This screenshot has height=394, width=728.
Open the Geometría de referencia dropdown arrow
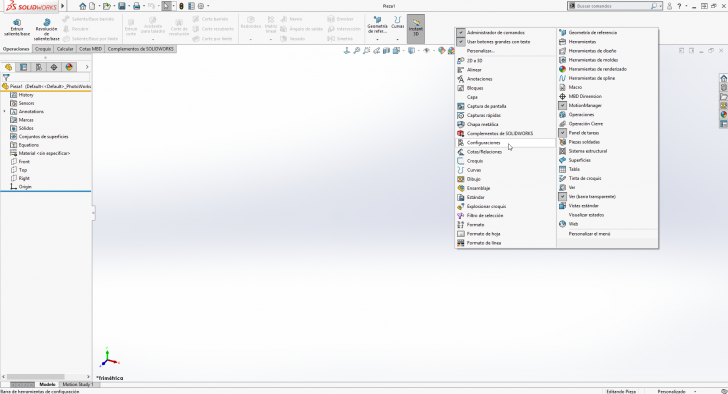(x=377, y=39)
